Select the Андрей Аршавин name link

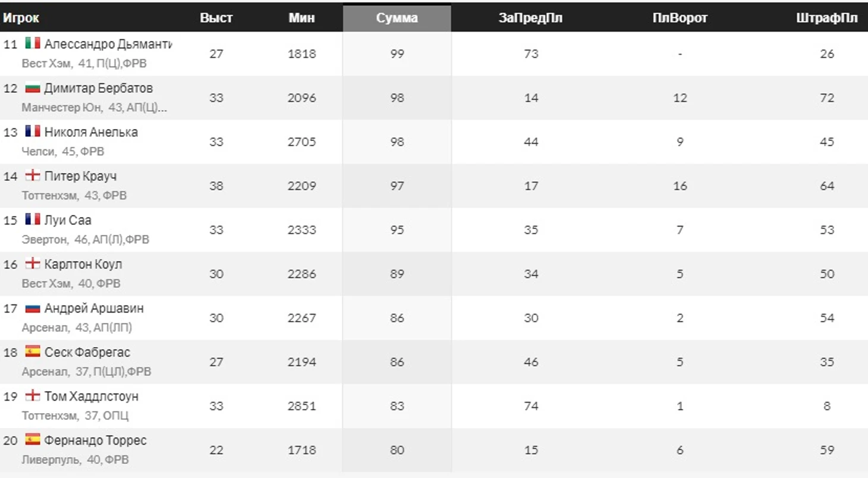coord(94,308)
